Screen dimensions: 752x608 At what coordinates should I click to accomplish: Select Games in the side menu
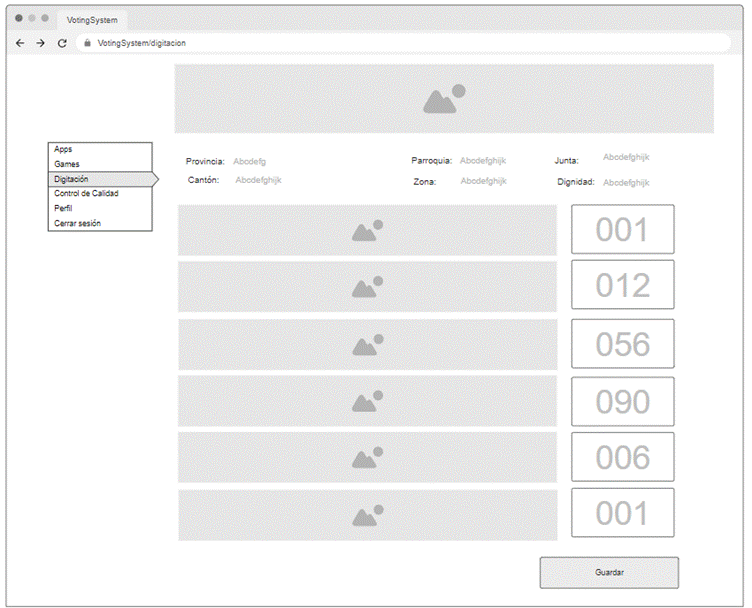pos(67,164)
